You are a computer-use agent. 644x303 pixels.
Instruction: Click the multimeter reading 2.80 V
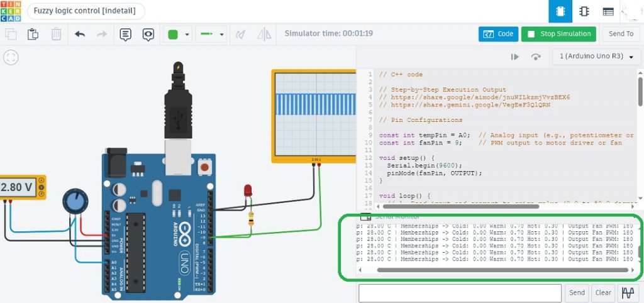17,187
